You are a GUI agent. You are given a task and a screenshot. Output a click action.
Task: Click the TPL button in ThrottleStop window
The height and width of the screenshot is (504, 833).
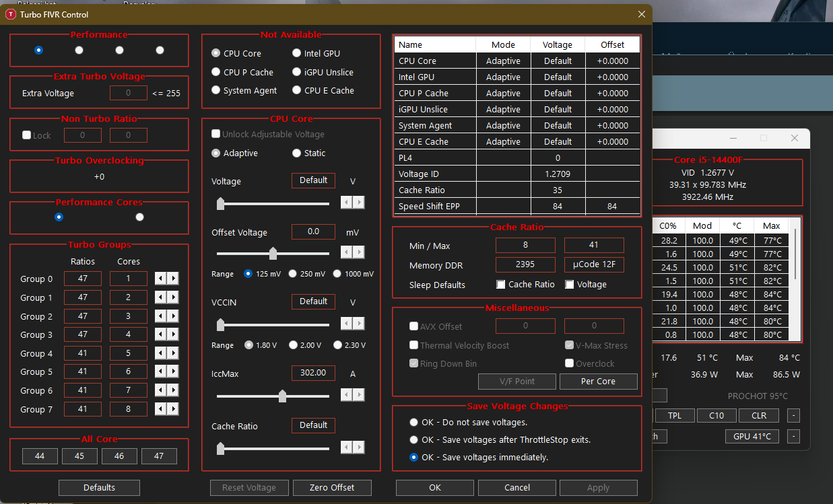point(675,416)
